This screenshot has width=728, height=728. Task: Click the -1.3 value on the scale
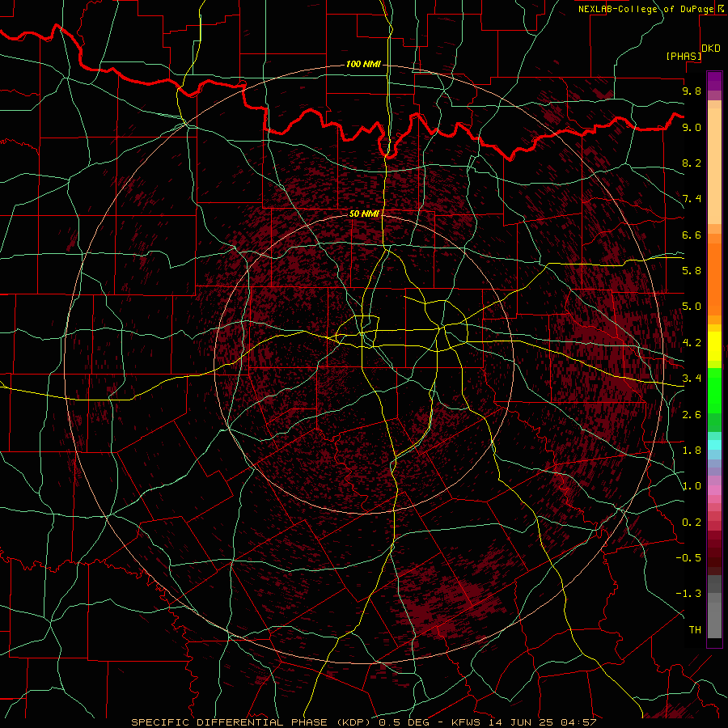(688, 594)
